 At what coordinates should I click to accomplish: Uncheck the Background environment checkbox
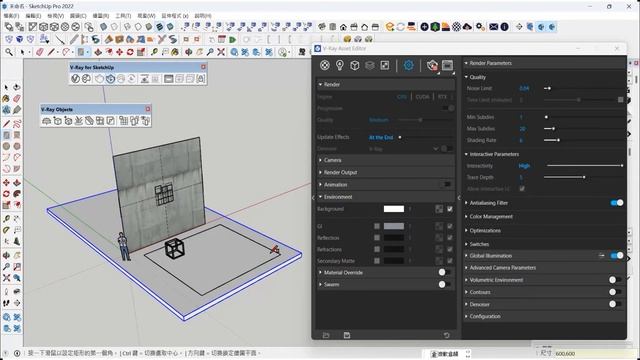(x=449, y=209)
